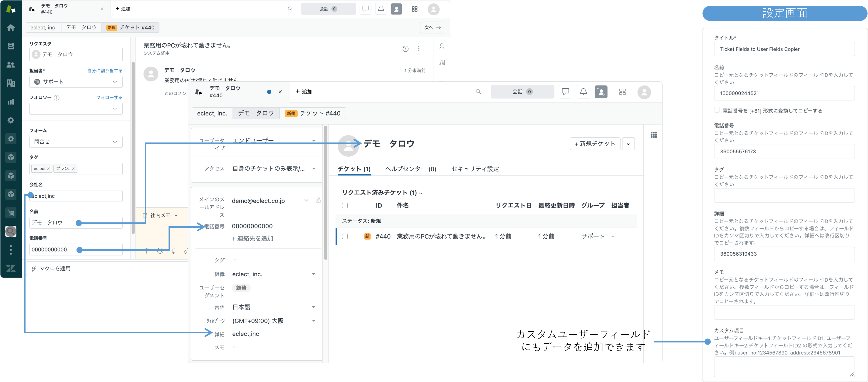Tick the header select-all checkbox in ticket table
Screen dimensions: 868x382
[345, 205]
